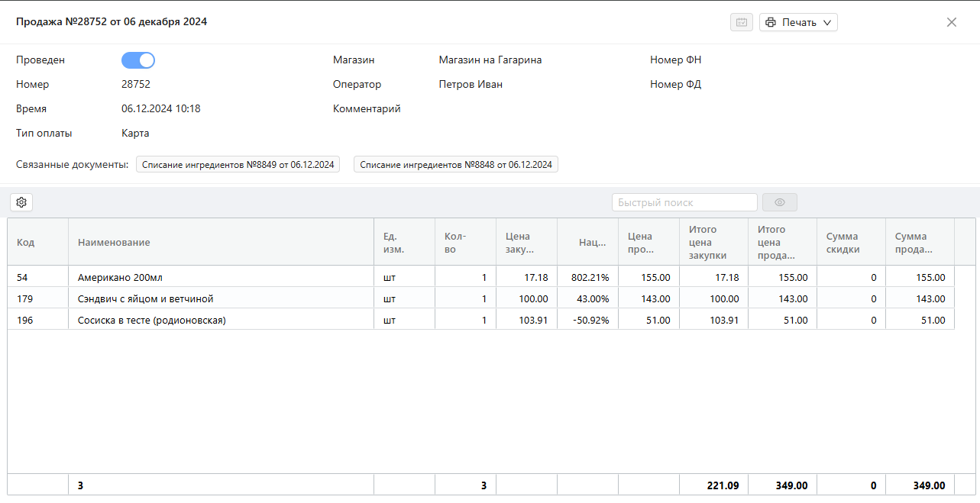Select the Американо 200мл row

point(120,278)
